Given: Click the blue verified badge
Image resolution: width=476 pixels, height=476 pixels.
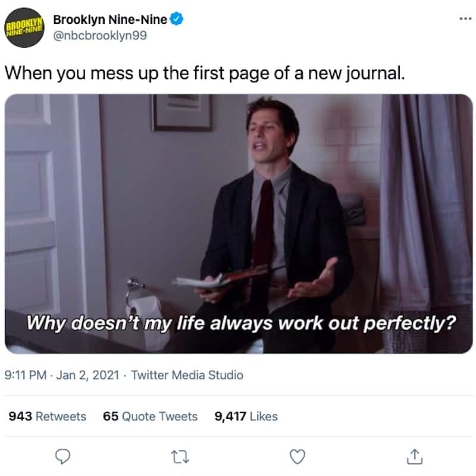Looking at the screenshot, I should [x=176, y=19].
